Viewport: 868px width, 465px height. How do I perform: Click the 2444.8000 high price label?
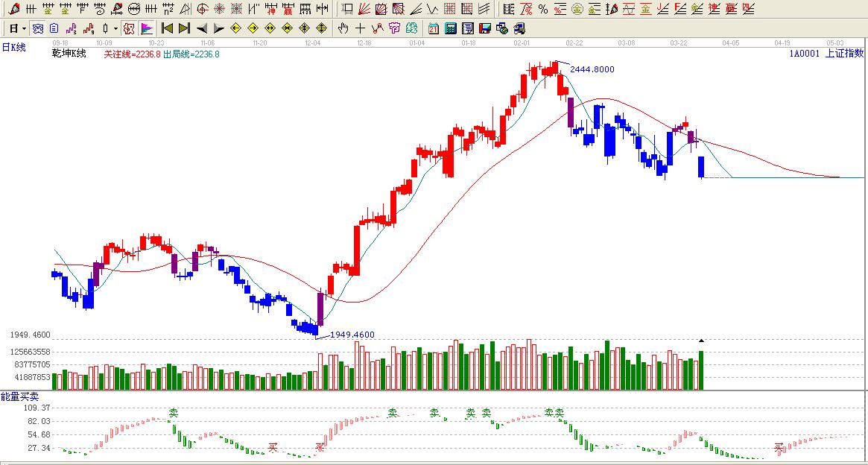point(592,69)
